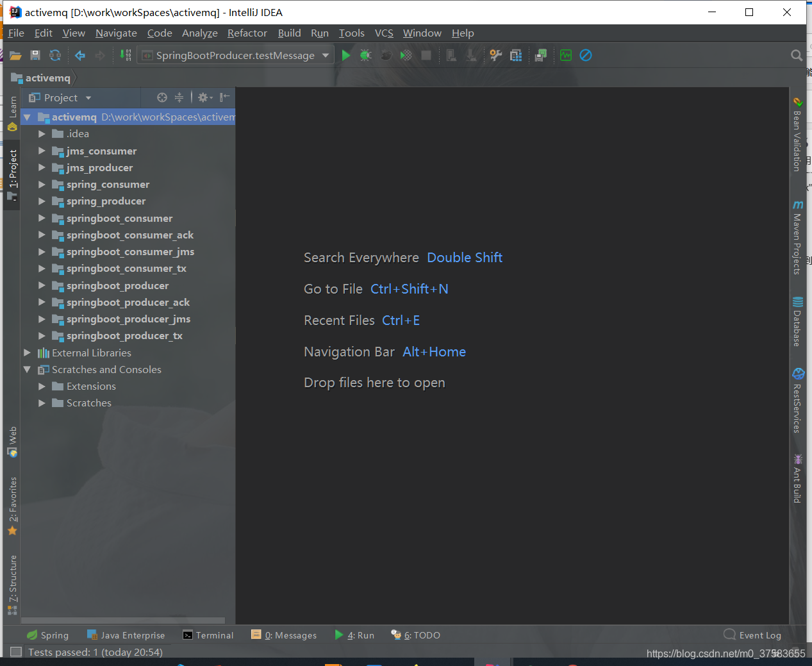This screenshot has width=812, height=666.
Task: Click the Synchronize refresh icon
Action: (55, 56)
